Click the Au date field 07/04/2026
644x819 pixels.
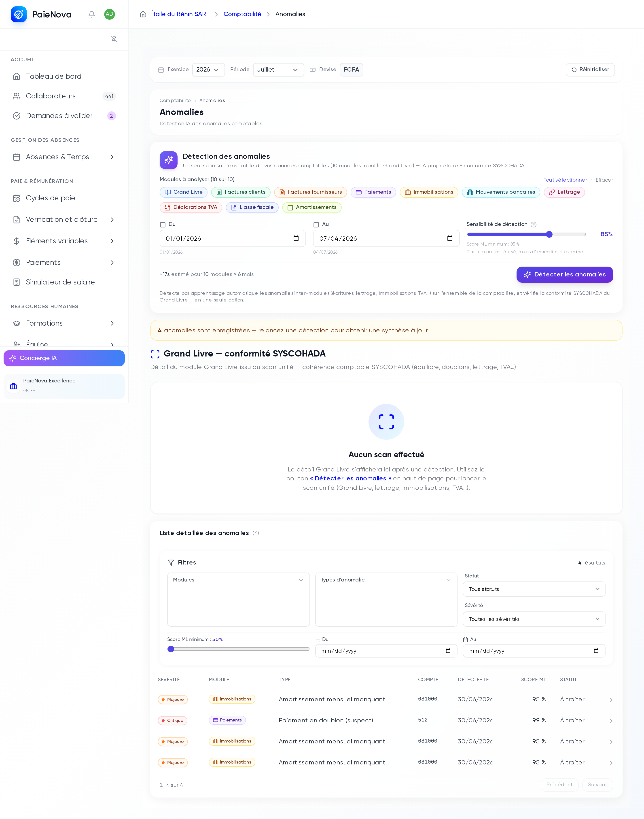[386, 239]
